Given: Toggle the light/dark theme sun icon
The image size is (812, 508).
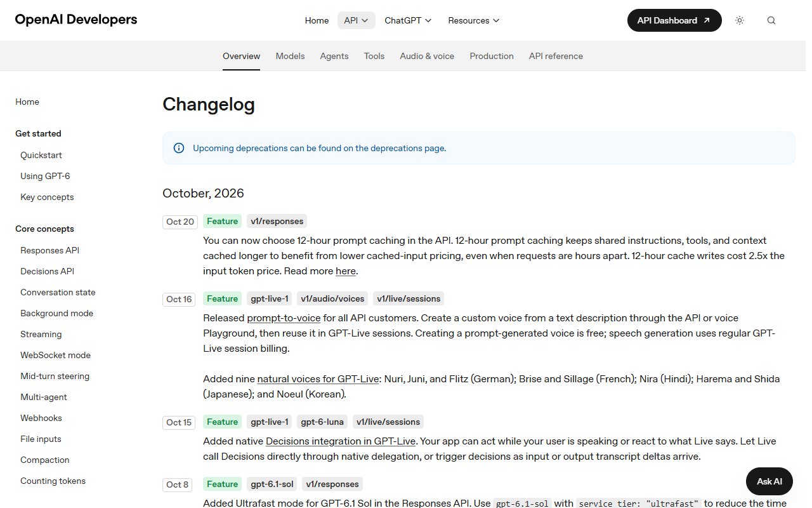Looking at the screenshot, I should (x=740, y=20).
